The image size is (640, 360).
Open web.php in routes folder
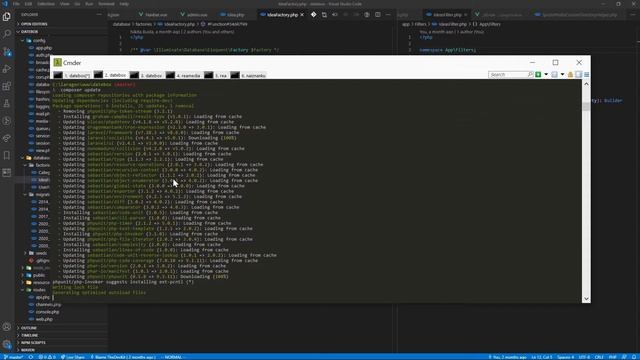pos(44,319)
